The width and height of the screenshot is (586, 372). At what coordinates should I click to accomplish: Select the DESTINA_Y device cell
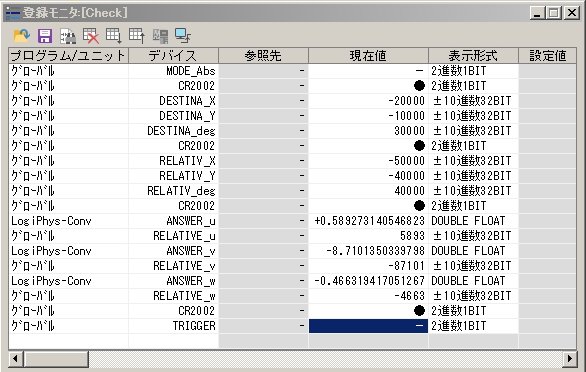tap(173, 116)
